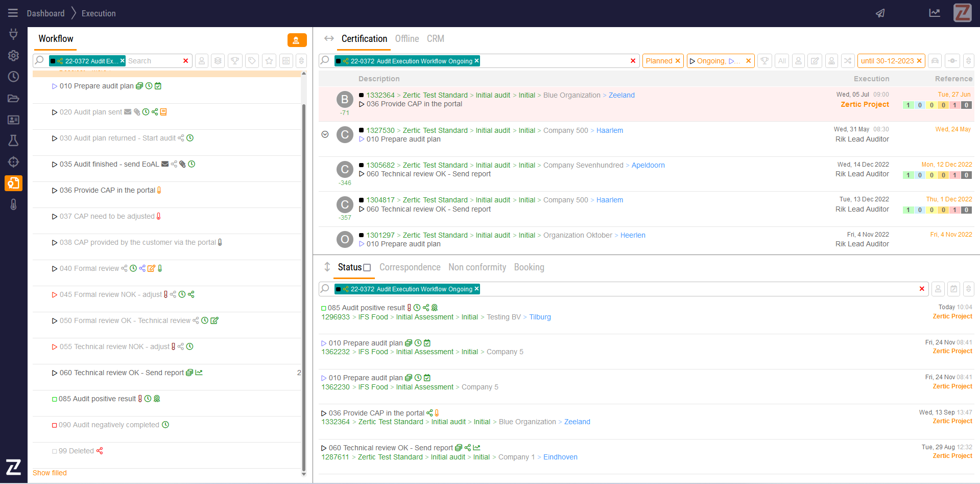Open the flask icon in sidebar
This screenshot has width=980, height=484.
[x=13, y=141]
